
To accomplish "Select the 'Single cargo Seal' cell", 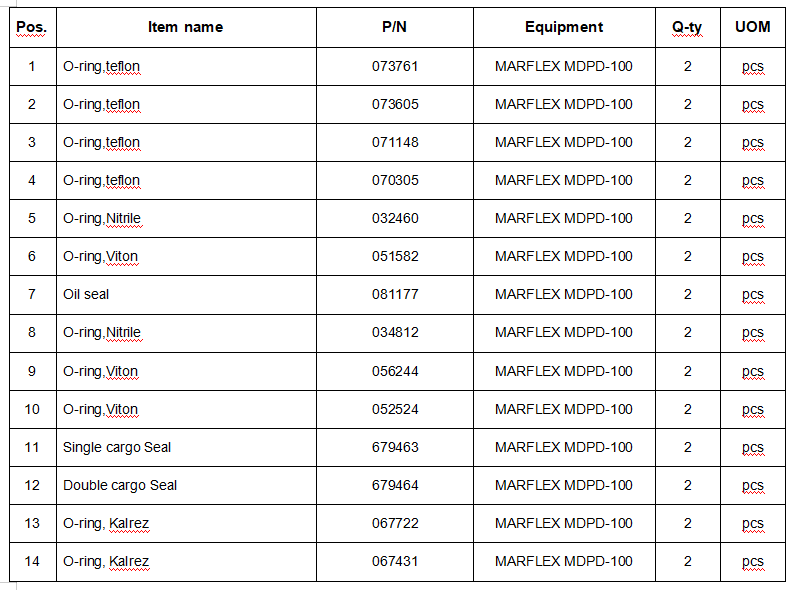I will coord(117,447).
